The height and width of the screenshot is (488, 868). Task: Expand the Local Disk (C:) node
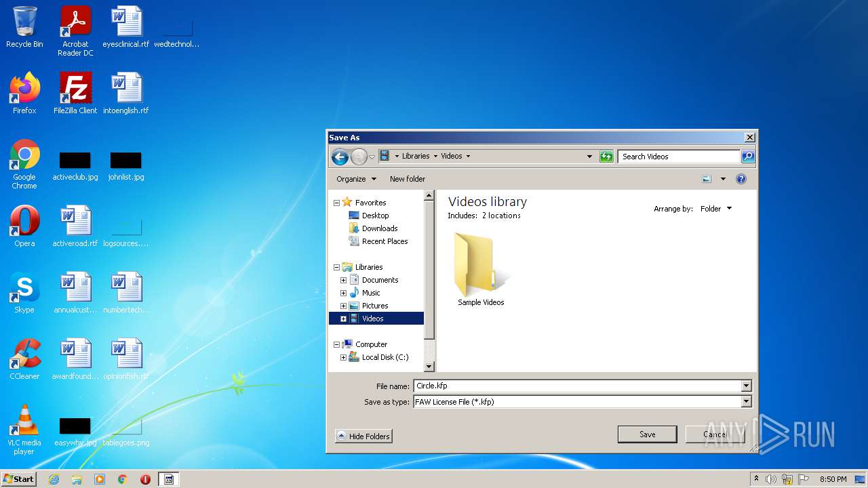pyautogui.click(x=343, y=357)
